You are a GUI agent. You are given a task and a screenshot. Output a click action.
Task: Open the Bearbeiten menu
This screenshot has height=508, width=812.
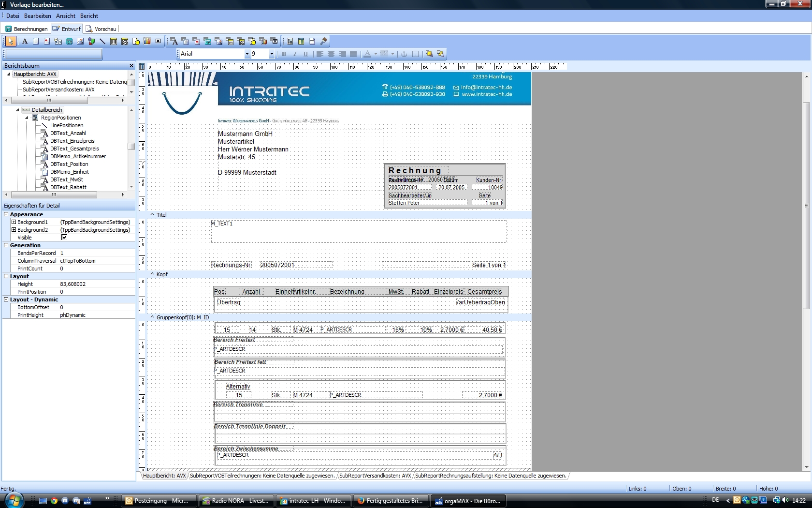pos(38,16)
